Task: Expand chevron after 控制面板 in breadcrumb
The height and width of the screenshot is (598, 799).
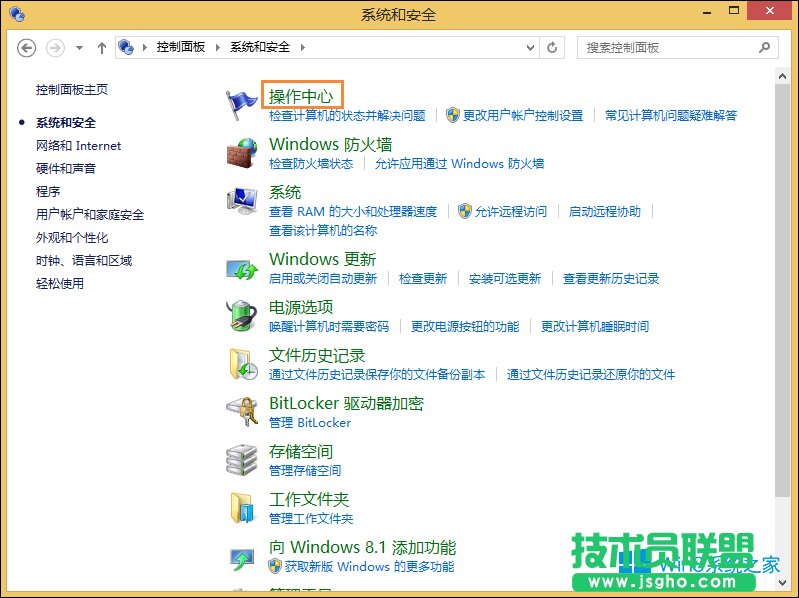Action: pyautogui.click(x=218, y=47)
